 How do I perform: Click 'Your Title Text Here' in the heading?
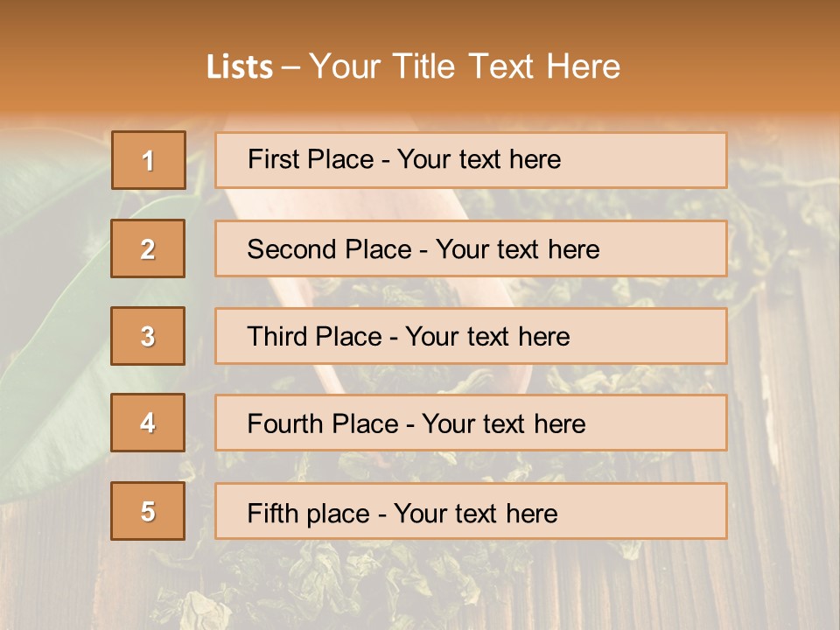[465, 67]
